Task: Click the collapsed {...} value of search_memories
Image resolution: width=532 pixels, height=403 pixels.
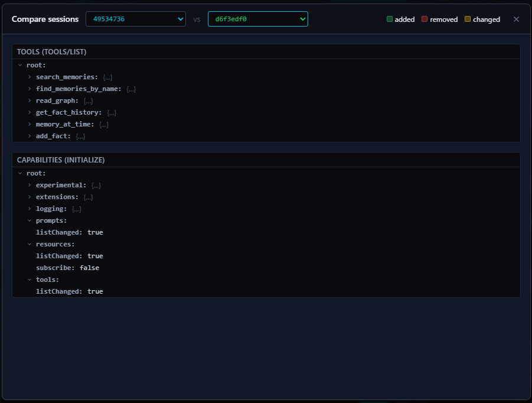Action: (x=108, y=77)
